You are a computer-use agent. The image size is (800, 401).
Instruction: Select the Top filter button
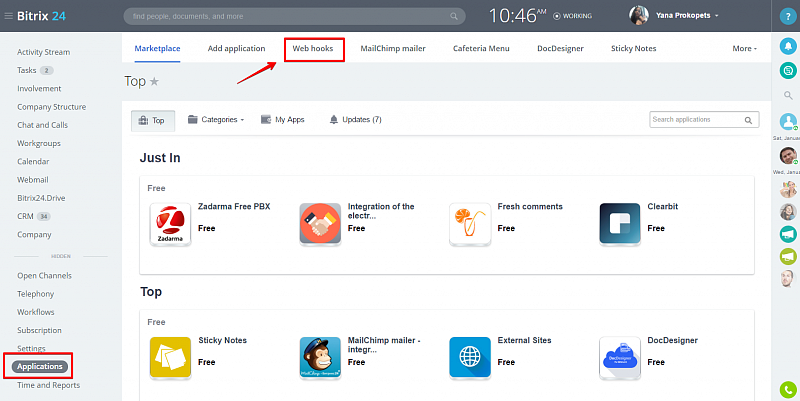pos(153,121)
